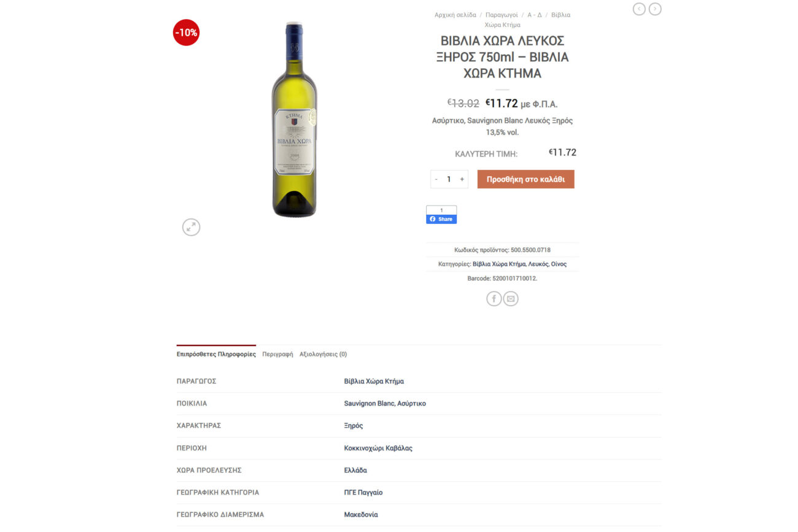Open Αρχική σελίδα breadcrumb link
This screenshot has width=798, height=532.
pos(455,15)
